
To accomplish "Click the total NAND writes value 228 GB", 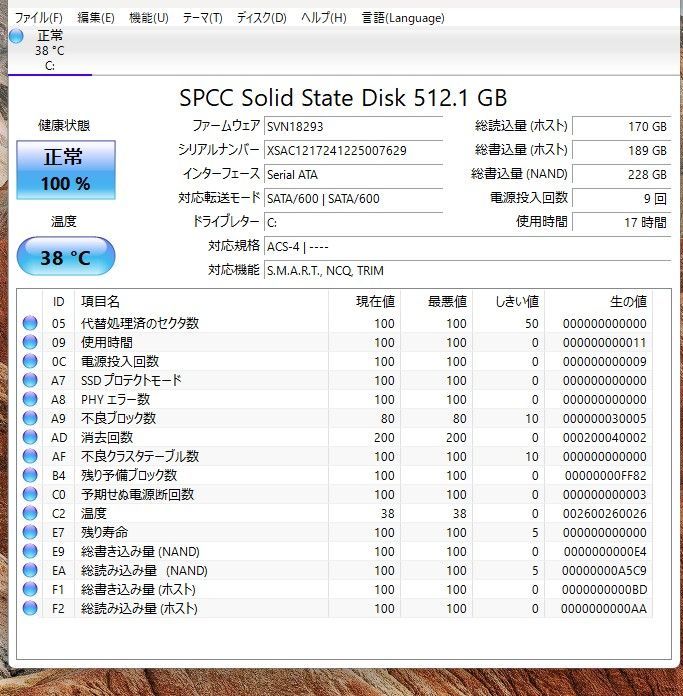I will [622, 174].
